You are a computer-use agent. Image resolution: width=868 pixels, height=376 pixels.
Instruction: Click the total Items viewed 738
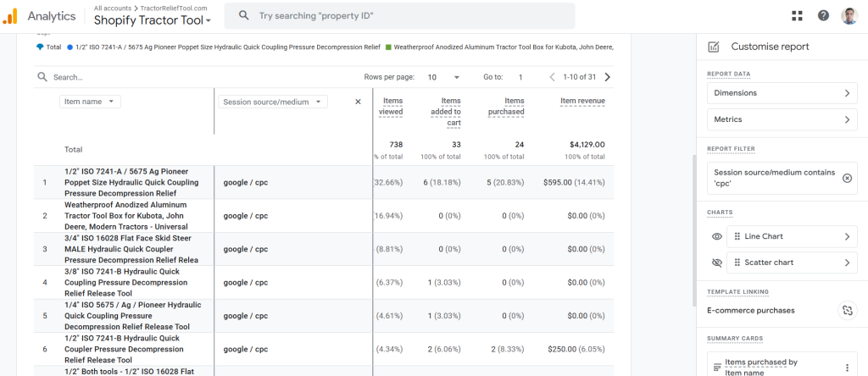point(396,144)
